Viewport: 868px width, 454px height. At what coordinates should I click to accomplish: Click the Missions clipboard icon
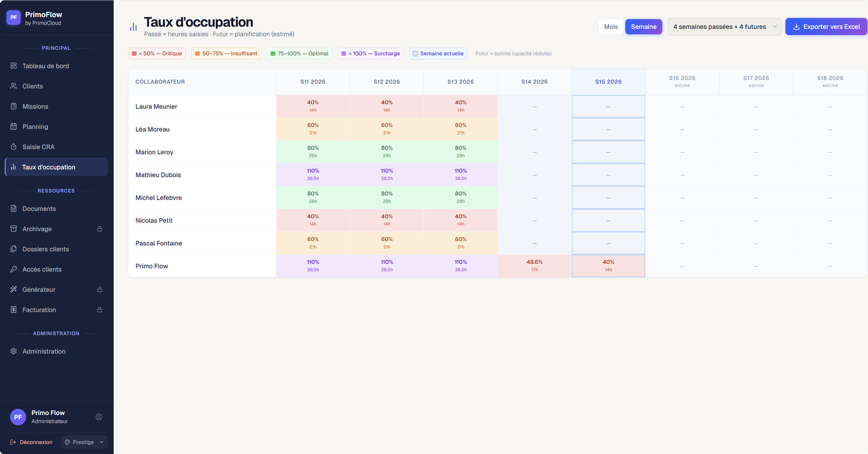pyautogui.click(x=13, y=106)
